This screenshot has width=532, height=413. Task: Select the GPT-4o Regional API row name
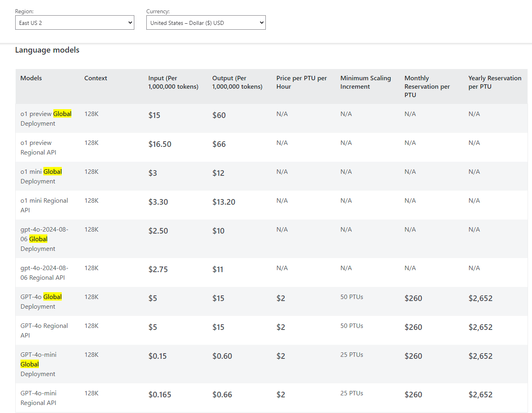[x=44, y=330]
